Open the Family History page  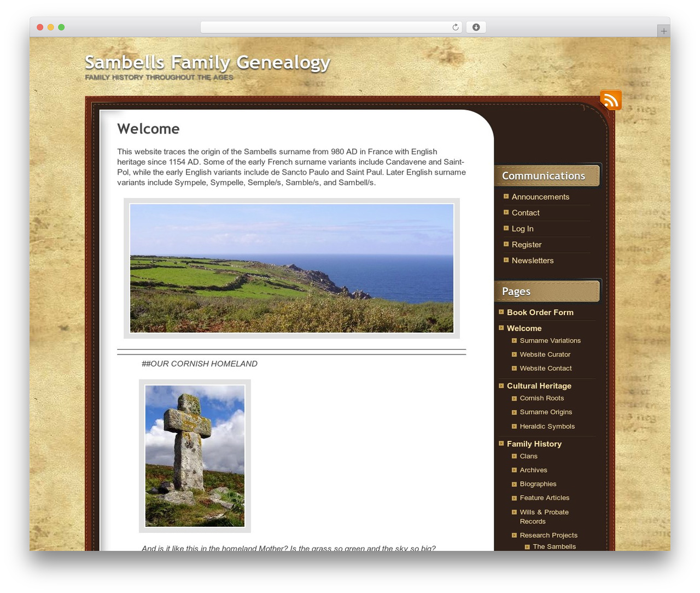coord(534,444)
